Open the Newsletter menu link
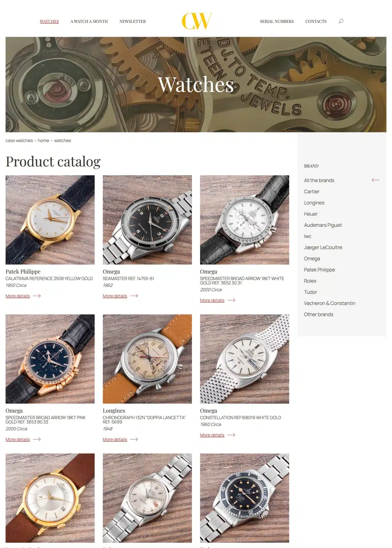The image size is (392, 548). point(132,21)
